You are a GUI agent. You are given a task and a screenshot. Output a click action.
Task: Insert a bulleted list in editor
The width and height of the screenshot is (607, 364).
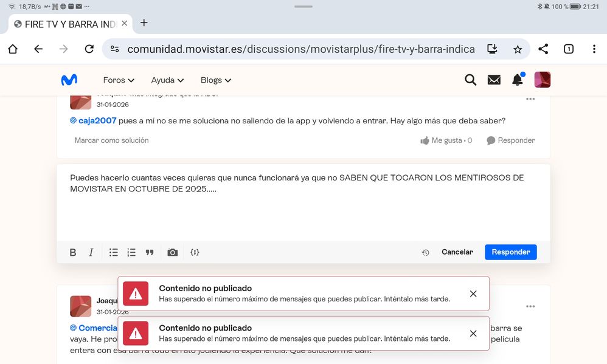click(x=114, y=252)
